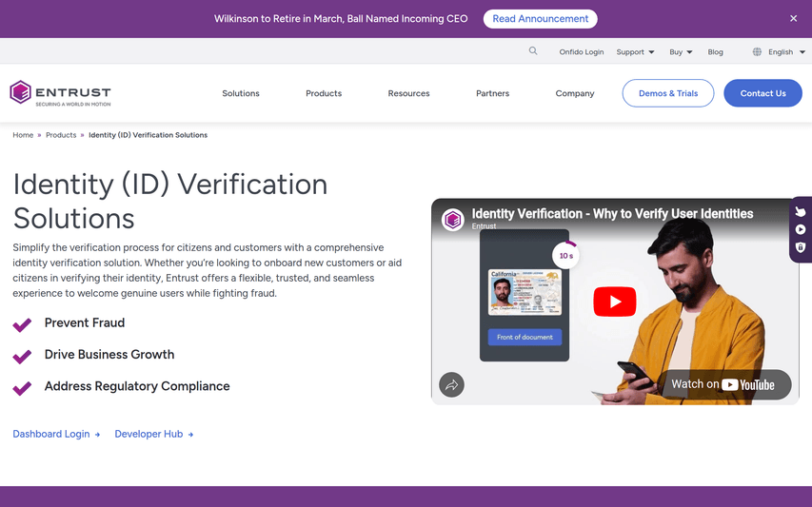Screen dimensions: 812x507
Task: Click the Entrust channel avatar on video
Action: [x=452, y=219]
